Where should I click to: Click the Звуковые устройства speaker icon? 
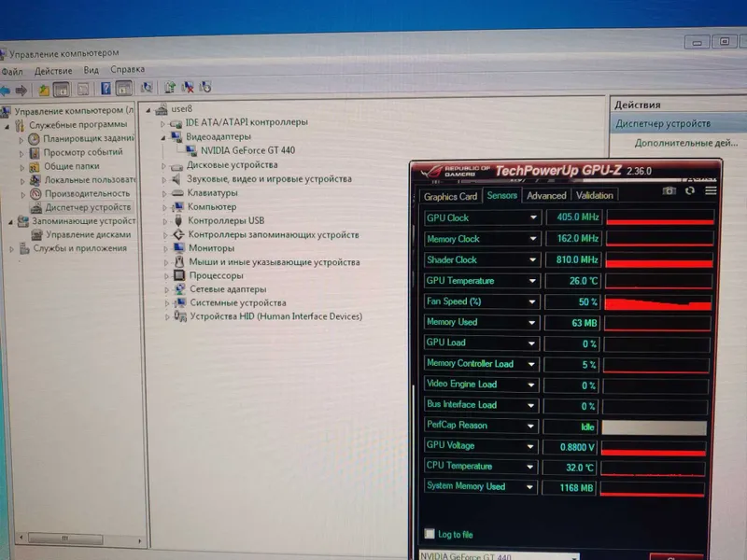pos(176,179)
